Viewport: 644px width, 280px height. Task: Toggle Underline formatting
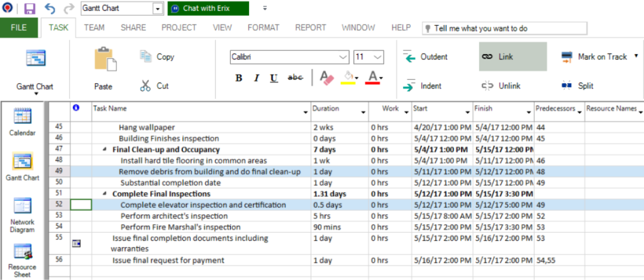tap(274, 78)
